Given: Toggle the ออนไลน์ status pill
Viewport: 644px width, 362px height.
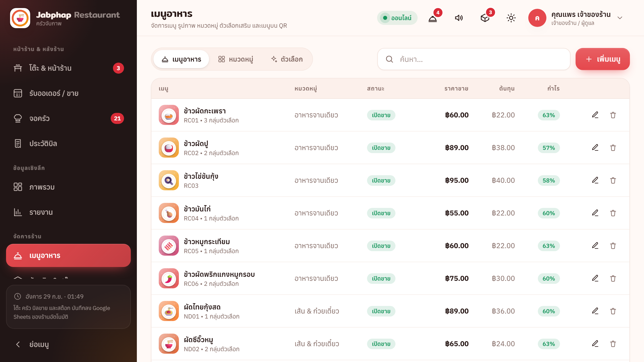Looking at the screenshot, I should point(397,18).
